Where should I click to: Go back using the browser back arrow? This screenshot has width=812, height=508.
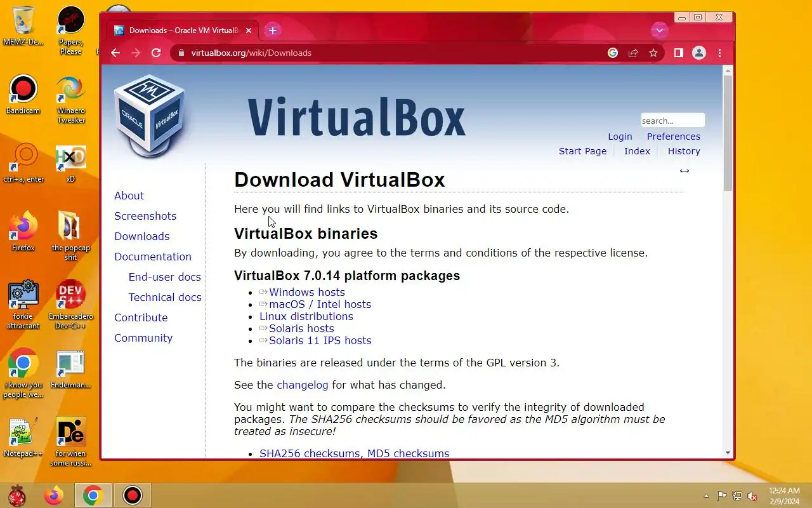pos(115,53)
